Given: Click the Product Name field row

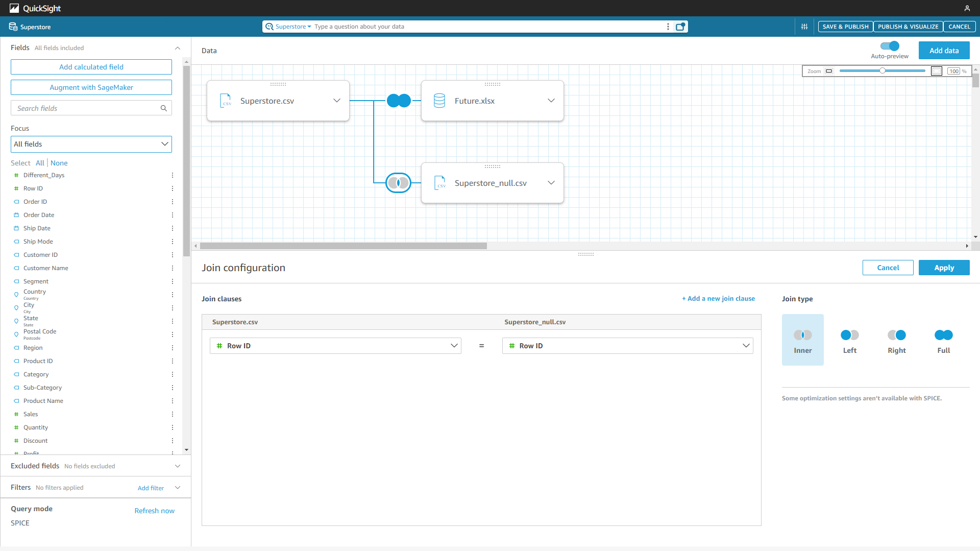Looking at the screenshot, I should (92, 401).
